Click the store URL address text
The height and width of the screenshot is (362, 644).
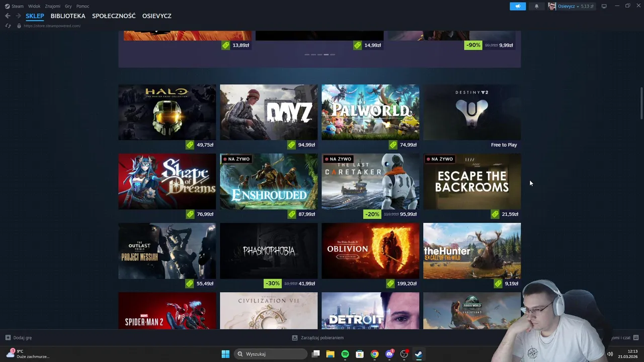tap(52, 26)
